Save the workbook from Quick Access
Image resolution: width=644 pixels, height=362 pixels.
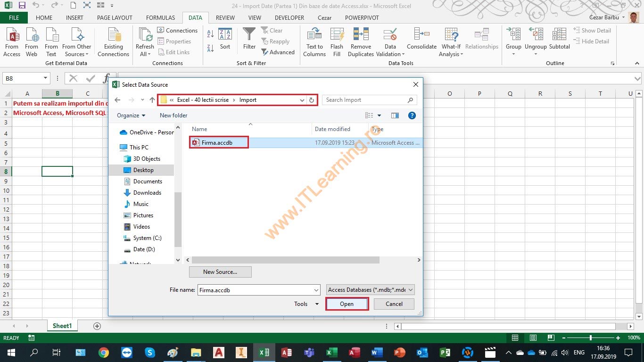[22, 6]
